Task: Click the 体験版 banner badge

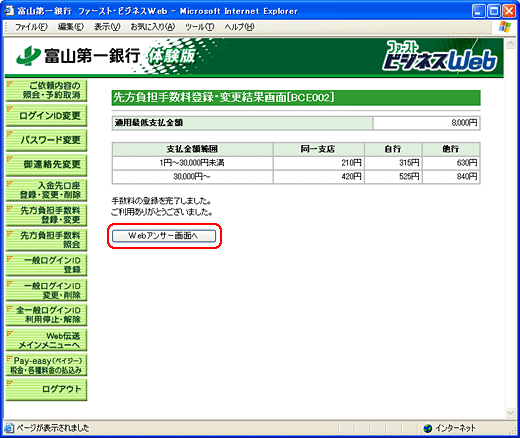Action: tap(171, 56)
